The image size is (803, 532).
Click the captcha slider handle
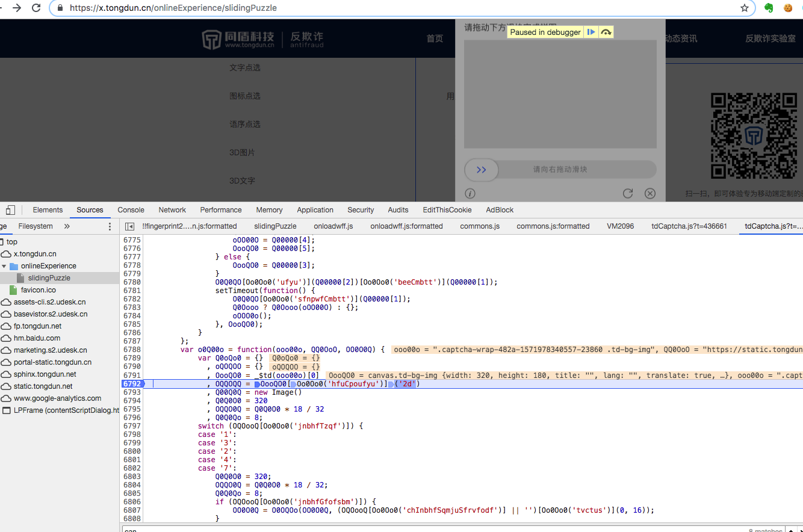pyautogui.click(x=481, y=170)
